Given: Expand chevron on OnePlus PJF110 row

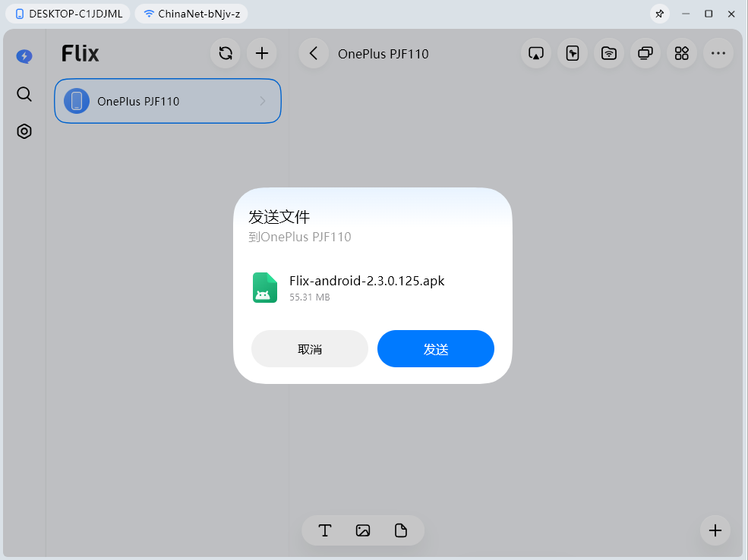Looking at the screenshot, I should (263, 101).
